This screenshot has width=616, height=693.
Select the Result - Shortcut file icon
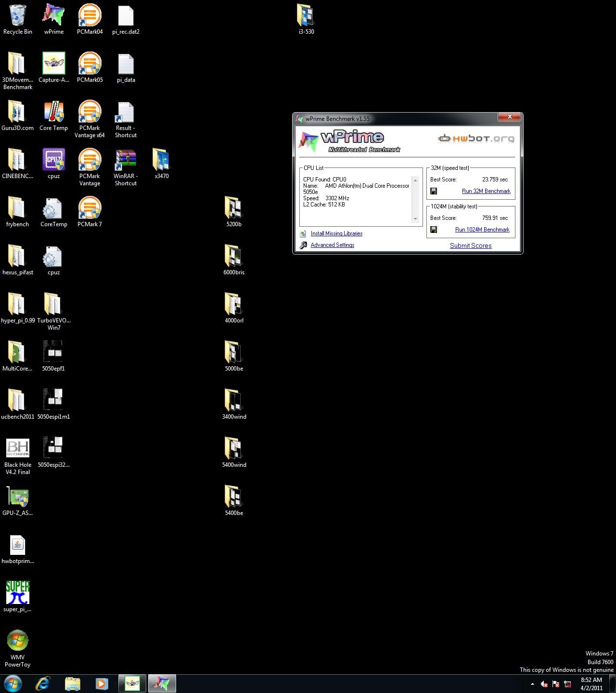click(126, 112)
